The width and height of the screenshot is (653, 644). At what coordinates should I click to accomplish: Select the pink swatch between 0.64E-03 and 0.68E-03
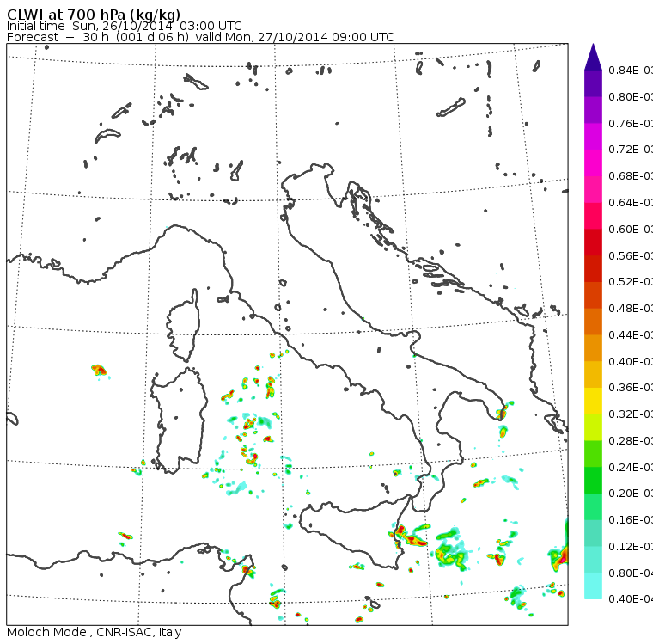click(x=593, y=189)
